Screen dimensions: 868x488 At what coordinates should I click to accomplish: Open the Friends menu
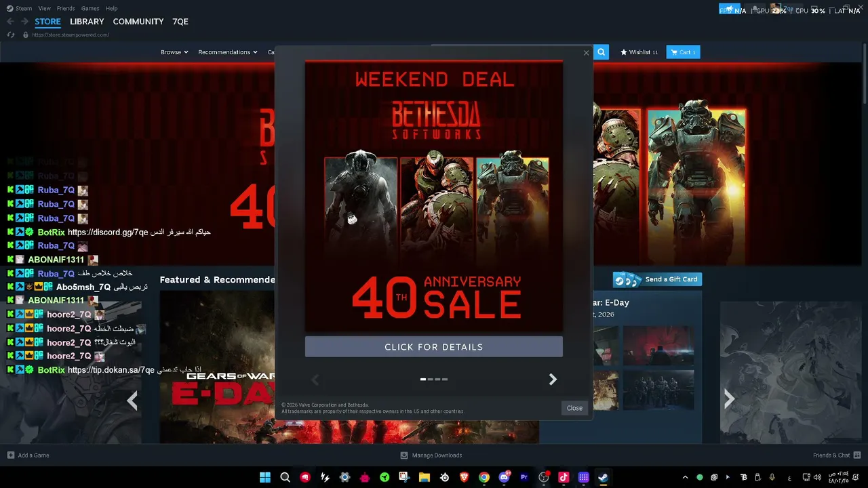pos(66,9)
